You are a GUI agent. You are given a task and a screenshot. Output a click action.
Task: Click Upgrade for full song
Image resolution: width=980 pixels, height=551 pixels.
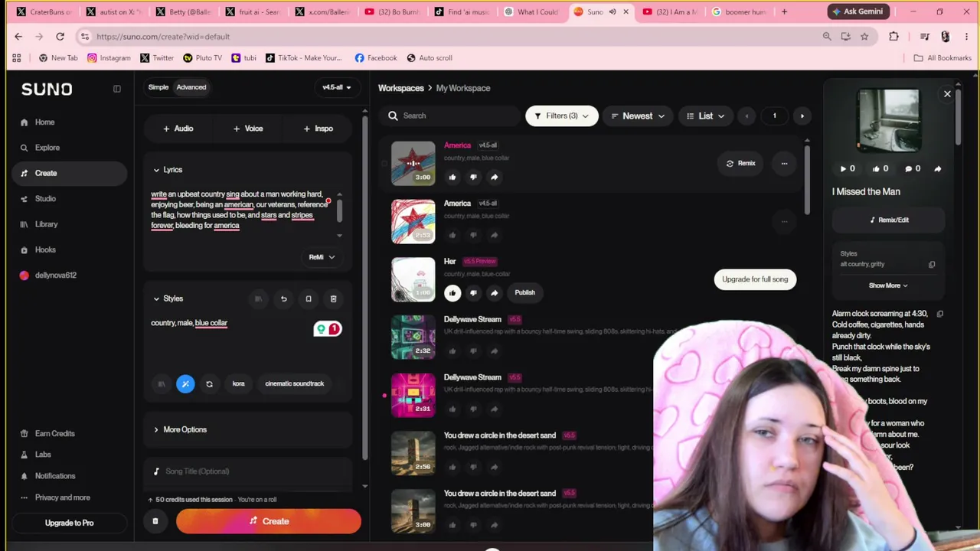[x=755, y=279]
